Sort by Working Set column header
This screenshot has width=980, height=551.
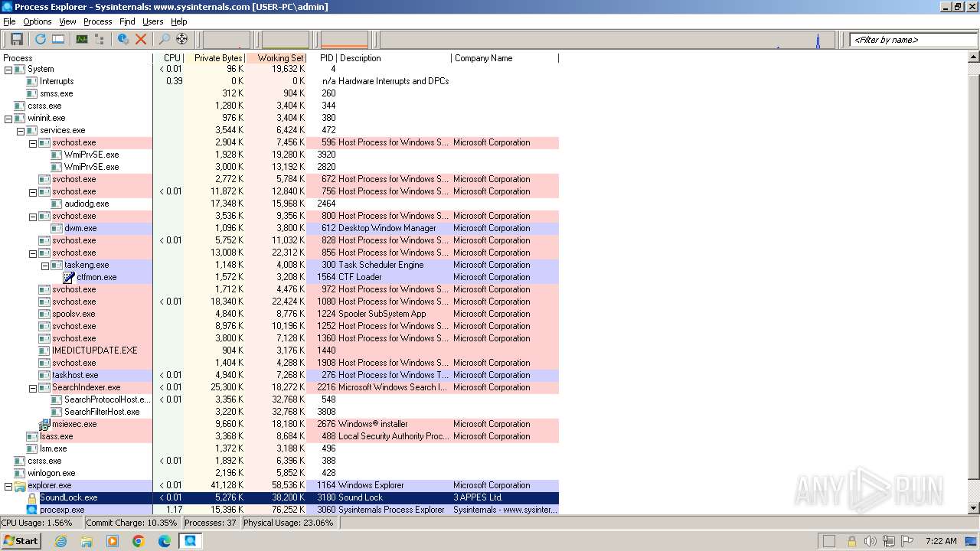276,57
